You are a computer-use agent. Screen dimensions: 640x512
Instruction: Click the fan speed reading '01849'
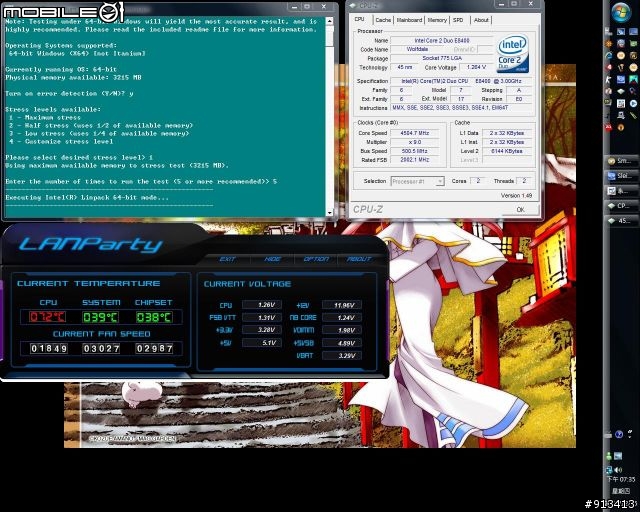click(x=49, y=348)
